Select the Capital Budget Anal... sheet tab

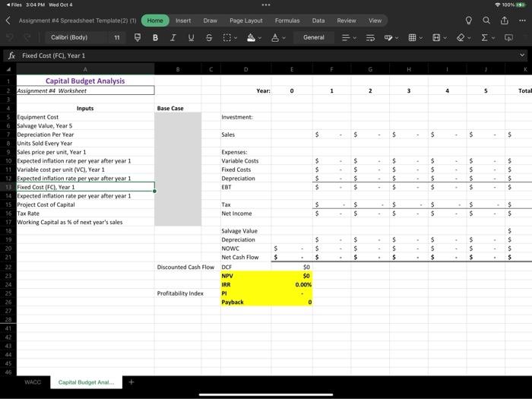pyautogui.click(x=86, y=382)
